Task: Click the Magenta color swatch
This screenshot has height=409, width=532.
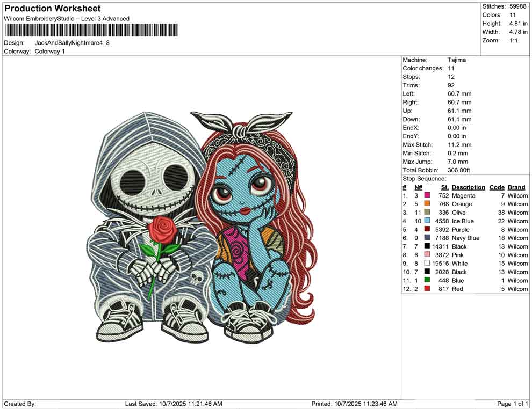Action: (427, 195)
